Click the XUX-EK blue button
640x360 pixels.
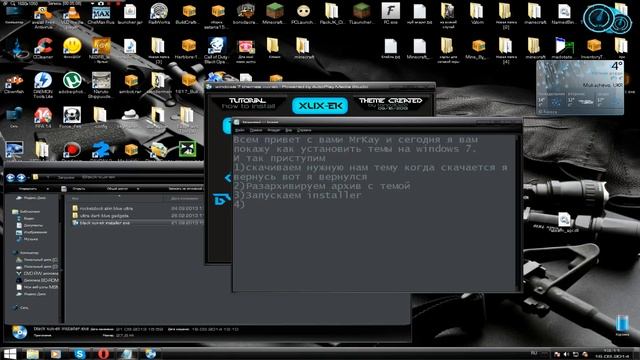320,106
